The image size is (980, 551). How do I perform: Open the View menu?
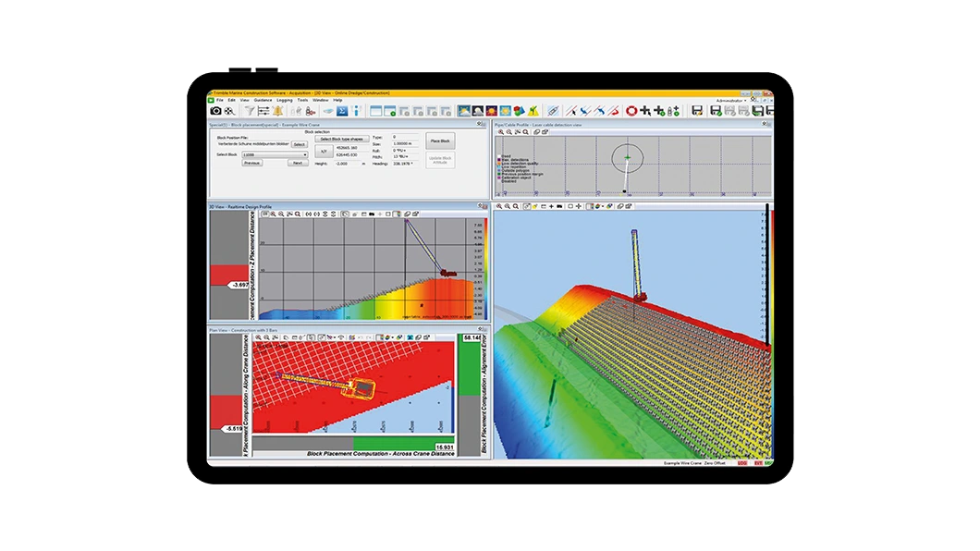[x=244, y=100]
